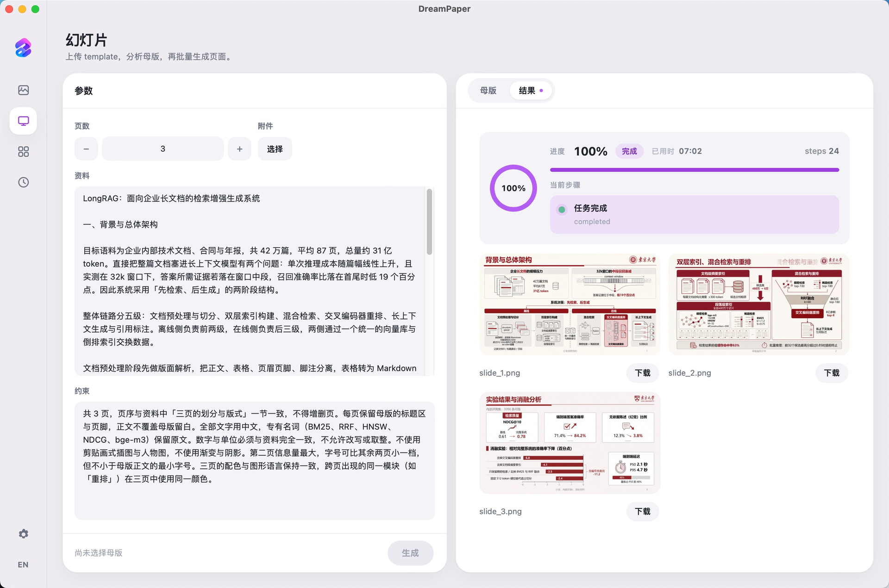The image size is (889, 588).
Task: Click the slide_3.png file name
Action: [x=501, y=511]
